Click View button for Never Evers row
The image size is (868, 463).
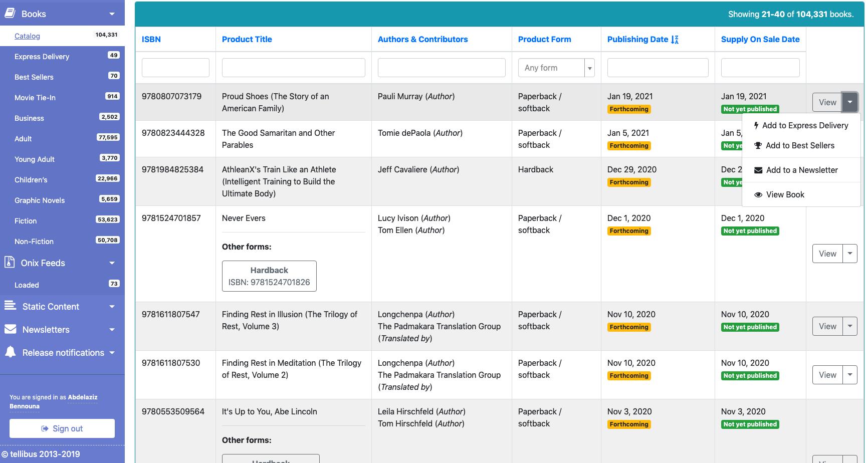click(x=827, y=254)
